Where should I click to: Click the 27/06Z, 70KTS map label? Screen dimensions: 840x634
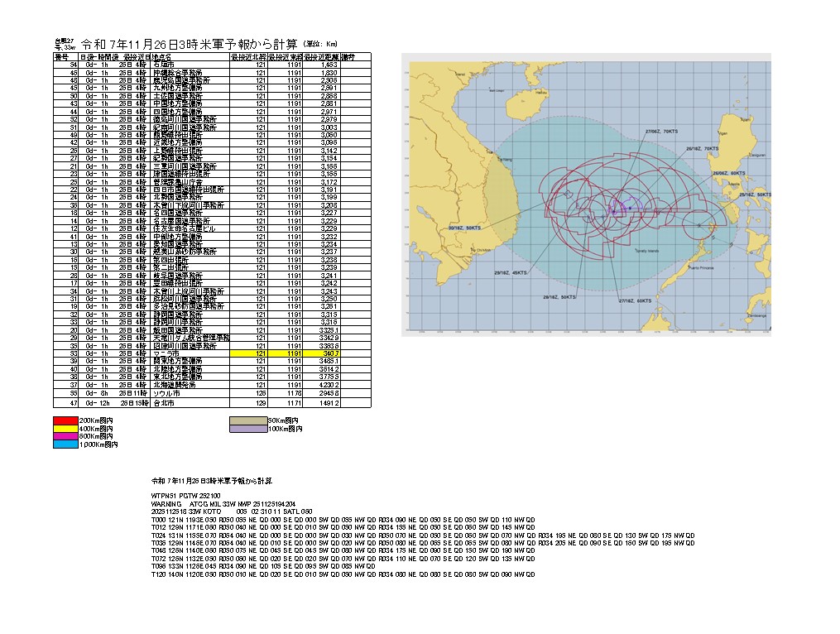[661, 131]
